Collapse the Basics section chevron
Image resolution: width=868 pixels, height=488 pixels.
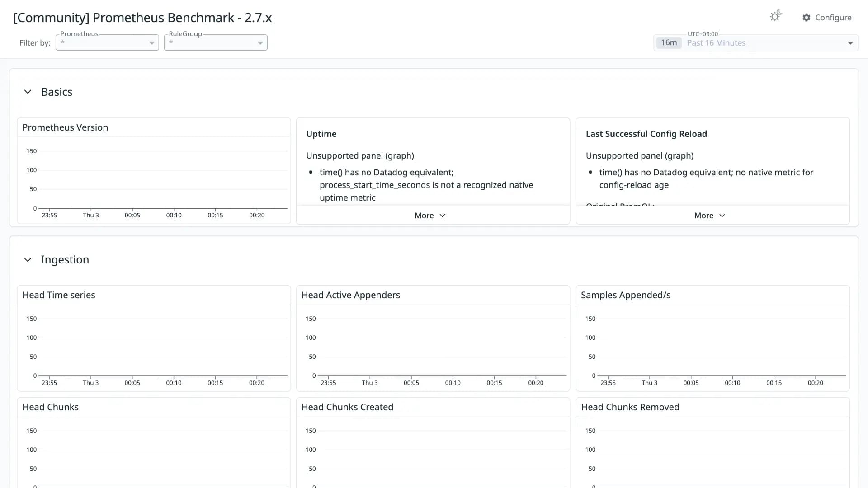click(28, 92)
